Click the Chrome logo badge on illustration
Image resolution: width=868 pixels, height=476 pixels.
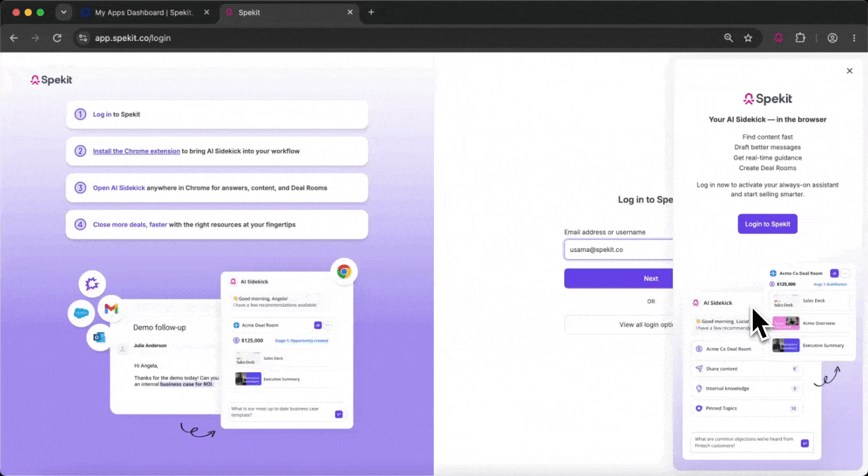click(x=343, y=271)
